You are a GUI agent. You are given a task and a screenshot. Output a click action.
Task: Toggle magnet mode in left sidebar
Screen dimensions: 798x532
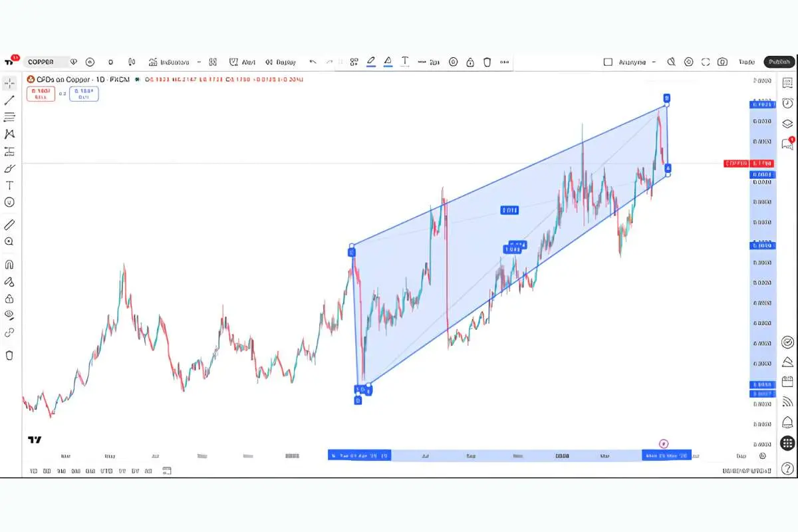(9, 264)
